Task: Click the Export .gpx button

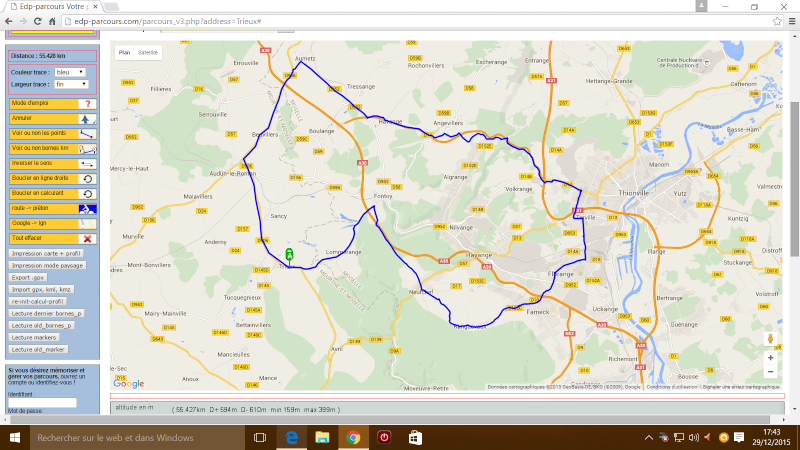Action: (28, 278)
